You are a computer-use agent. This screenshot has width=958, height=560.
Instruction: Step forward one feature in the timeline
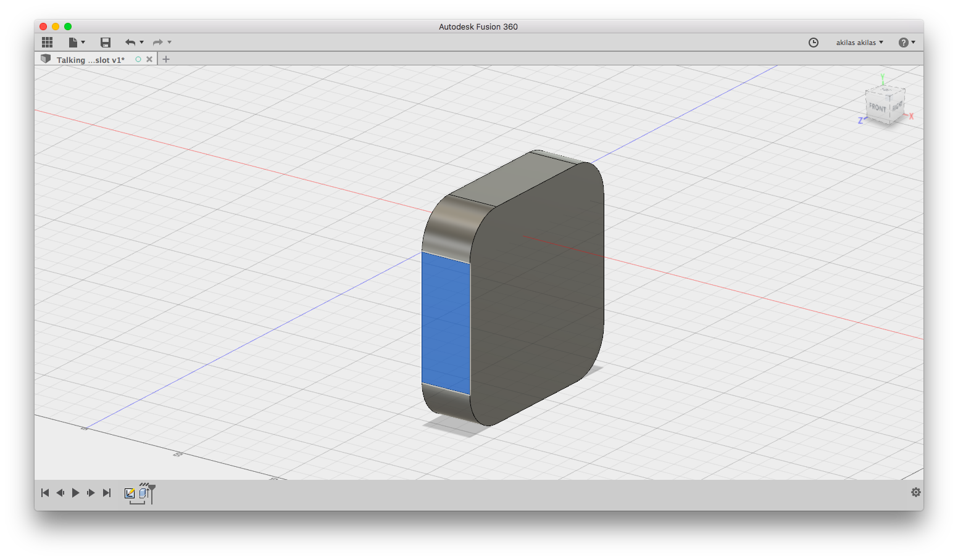[91, 493]
